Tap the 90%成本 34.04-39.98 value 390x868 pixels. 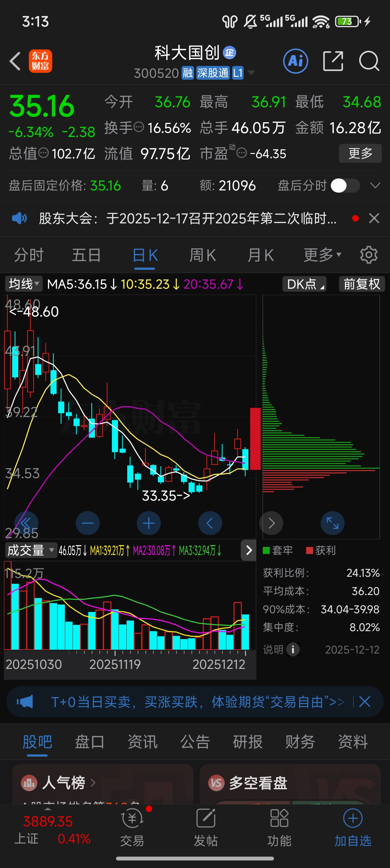[350, 609]
